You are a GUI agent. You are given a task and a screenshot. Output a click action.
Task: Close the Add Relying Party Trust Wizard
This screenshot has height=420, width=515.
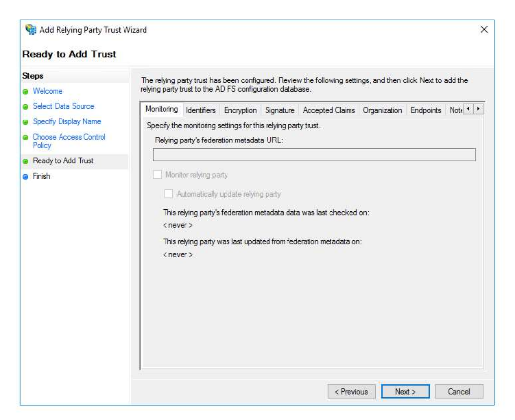point(484,30)
